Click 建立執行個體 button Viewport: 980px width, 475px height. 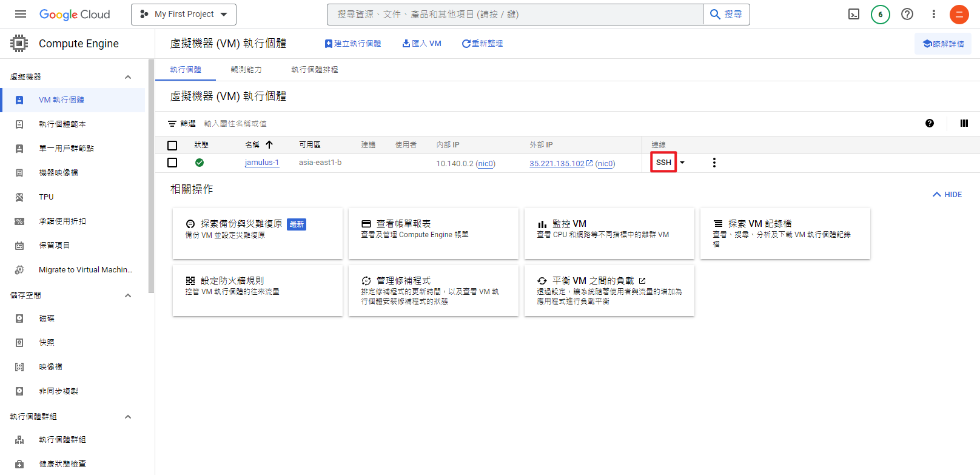pyautogui.click(x=353, y=44)
